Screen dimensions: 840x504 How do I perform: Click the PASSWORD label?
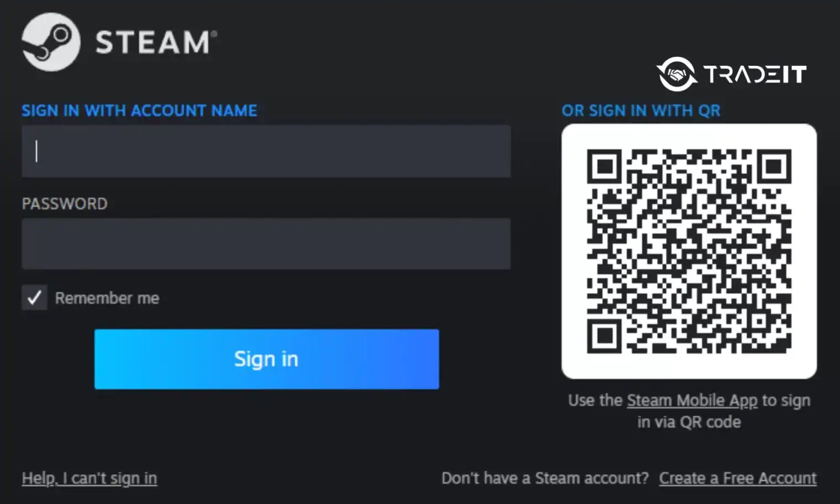coord(65,203)
